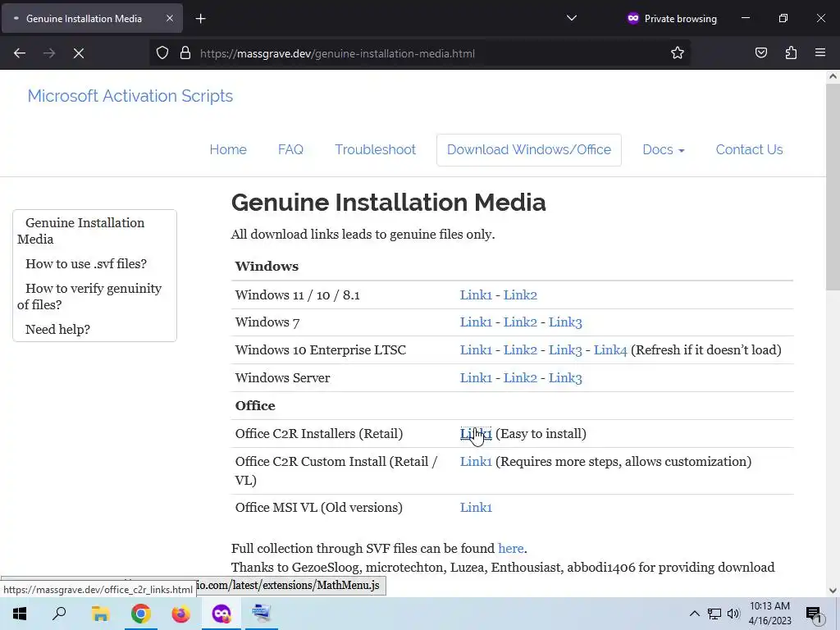The height and width of the screenshot is (630, 840).
Task: Open Link1 for Office C2R Installers (Retail)
Action: (476, 433)
